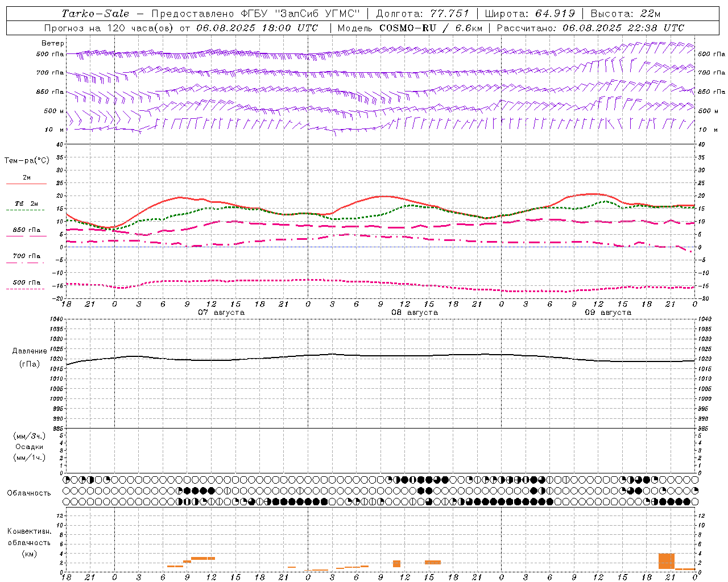Click the Высота: 22м header field
The image size is (728, 582).
pyautogui.click(x=626, y=14)
